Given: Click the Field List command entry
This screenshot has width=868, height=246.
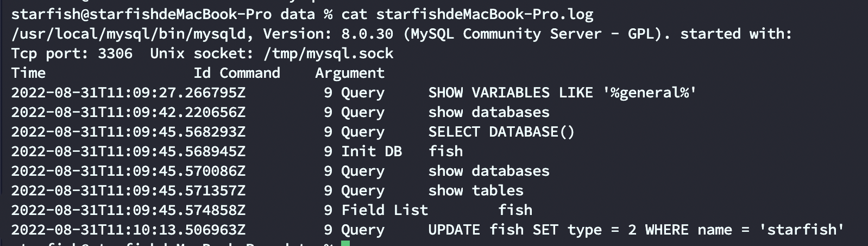Looking at the screenshot, I should tap(384, 210).
